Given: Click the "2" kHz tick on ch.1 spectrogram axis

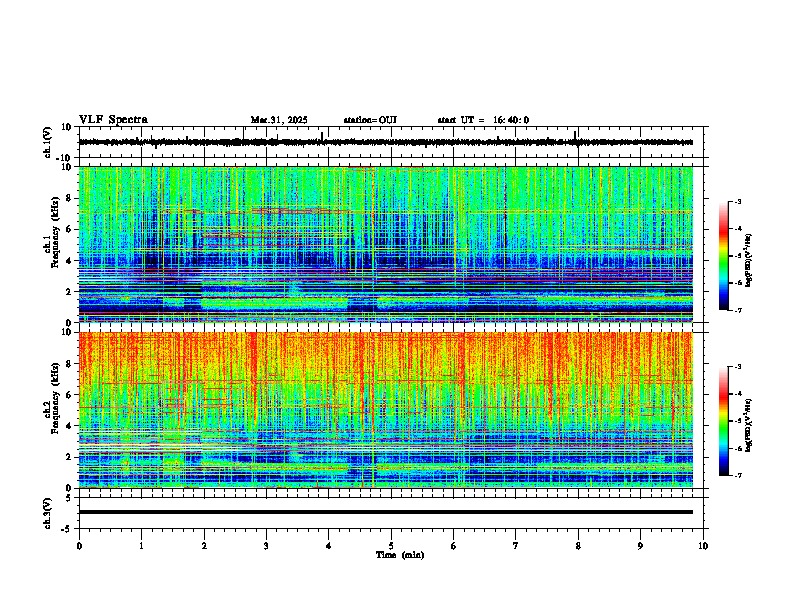Looking at the screenshot, I should pyautogui.click(x=69, y=291).
